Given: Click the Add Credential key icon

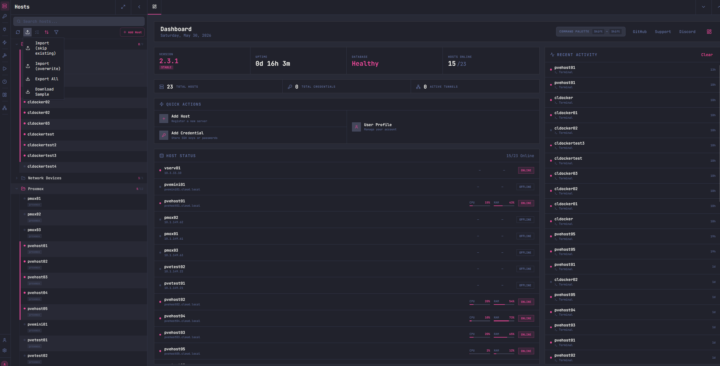Looking at the screenshot, I should click(163, 135).
